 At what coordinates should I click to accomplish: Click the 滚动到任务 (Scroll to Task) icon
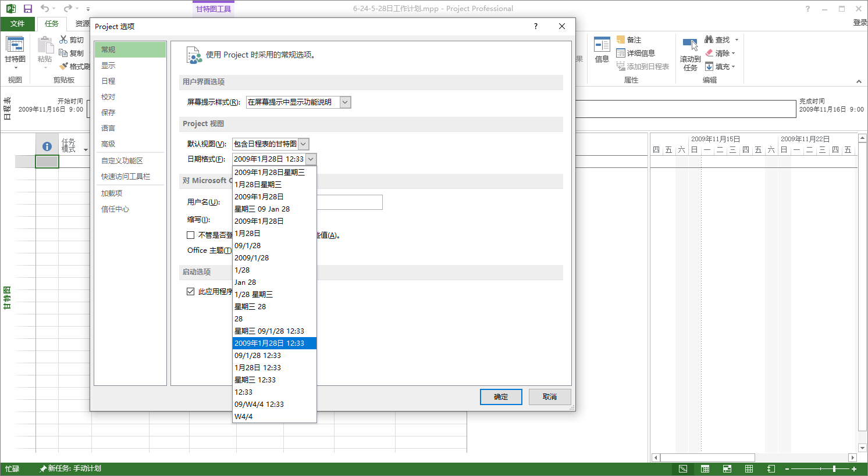[689, 51]
